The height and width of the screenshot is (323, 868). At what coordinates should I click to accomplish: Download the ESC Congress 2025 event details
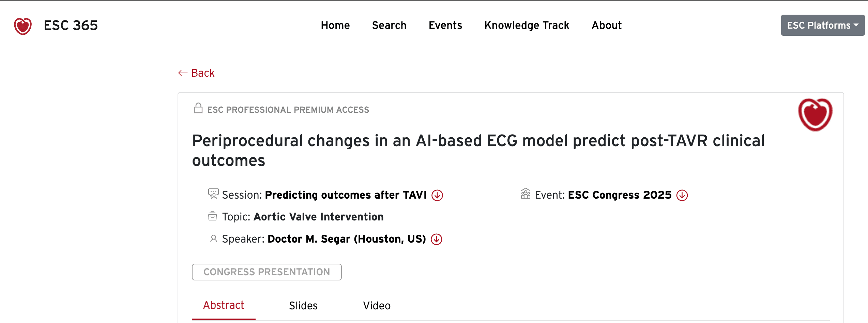click(x=682, y=195)
